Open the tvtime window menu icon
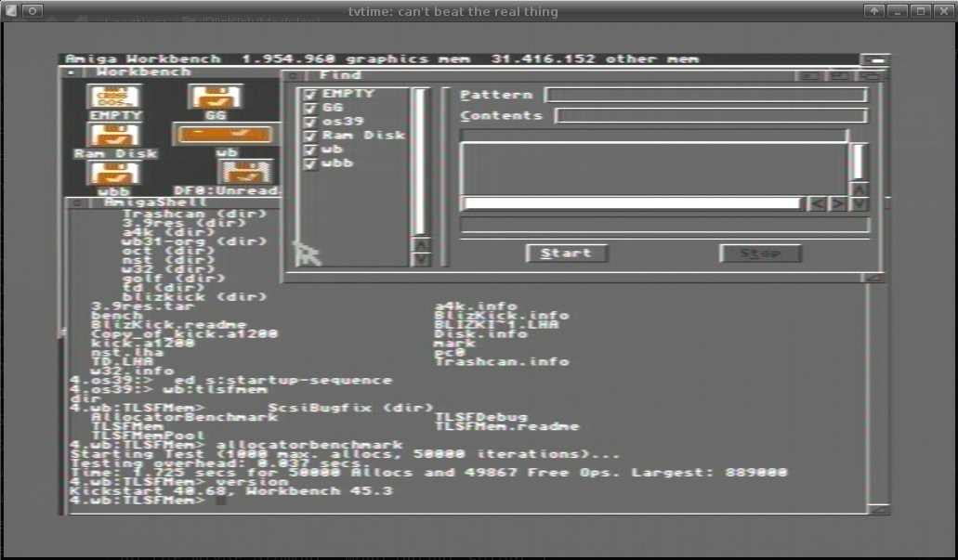 pyautogui.click(x=11, y=10)
